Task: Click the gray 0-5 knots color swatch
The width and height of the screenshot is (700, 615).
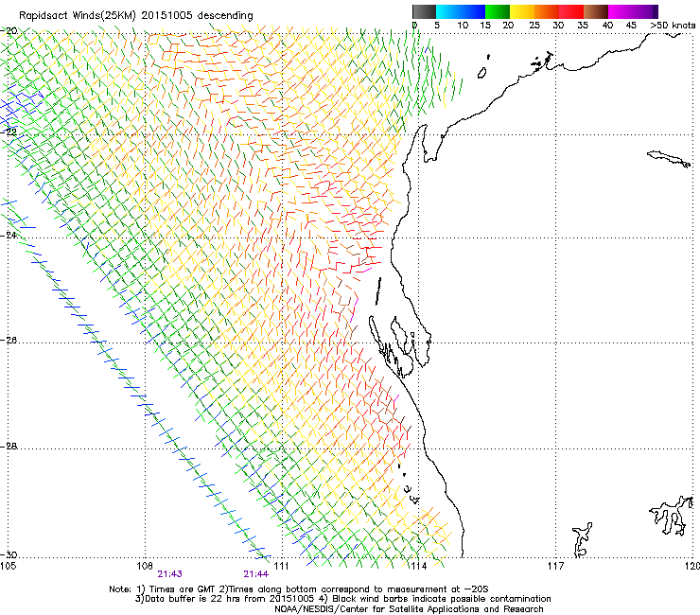Action: [x=424, y=11]
